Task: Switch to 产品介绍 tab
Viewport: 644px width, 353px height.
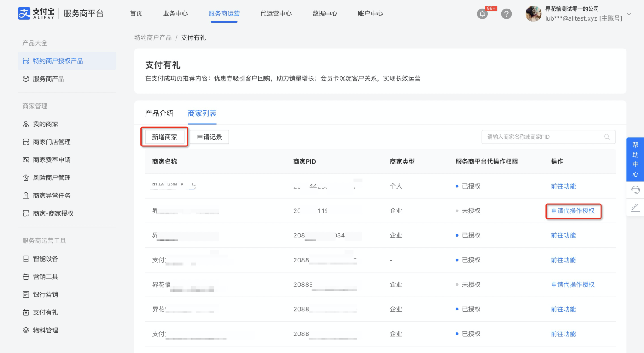Action: (x=159, y=113)
